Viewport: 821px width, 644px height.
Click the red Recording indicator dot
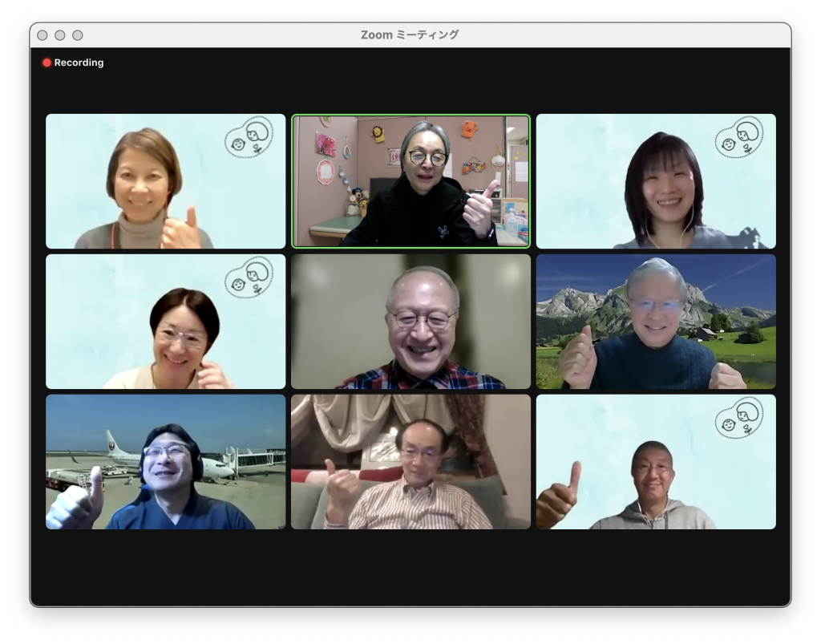coord(47,63)
